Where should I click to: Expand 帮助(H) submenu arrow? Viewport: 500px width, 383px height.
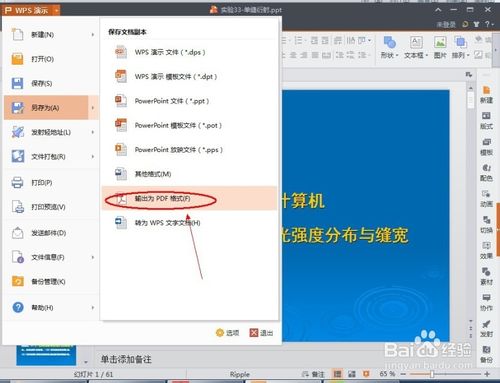(93, 307)
